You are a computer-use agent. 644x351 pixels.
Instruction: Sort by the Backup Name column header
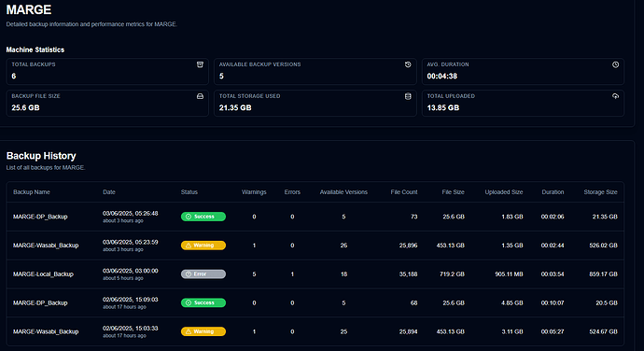coord(32,192)
